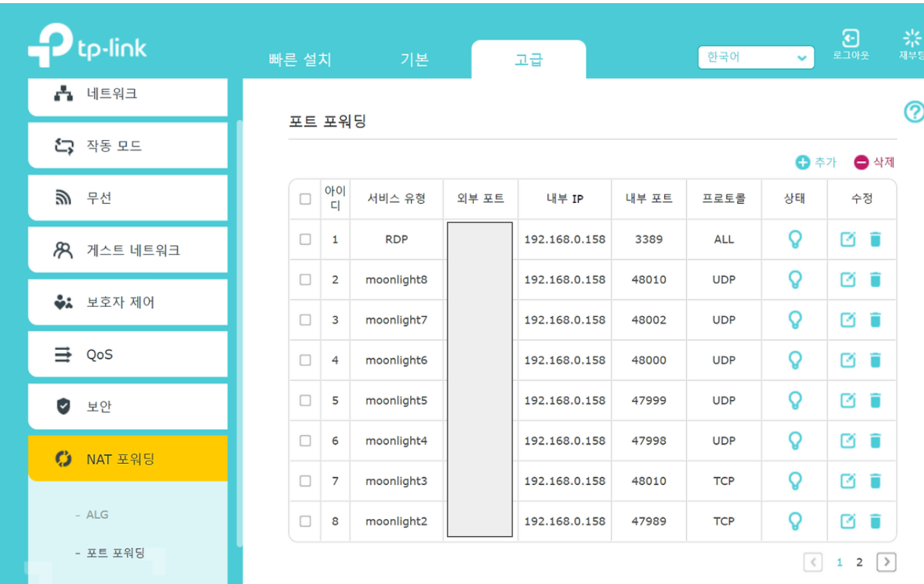Image resolution: width=924 pixels, height=584 pixels.
Task: Edit the moonlight2 entry
Action: [x=847, y=521]
